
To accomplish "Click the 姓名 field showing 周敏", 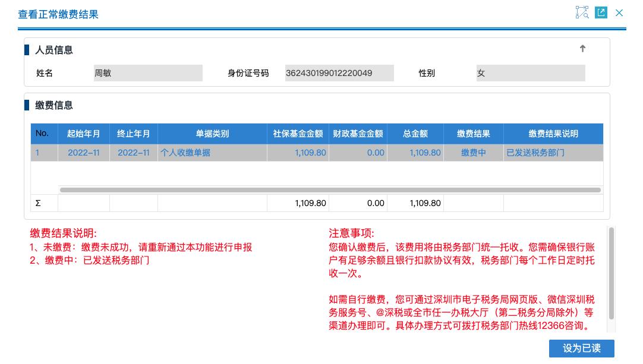I will [x=148, y=72].
